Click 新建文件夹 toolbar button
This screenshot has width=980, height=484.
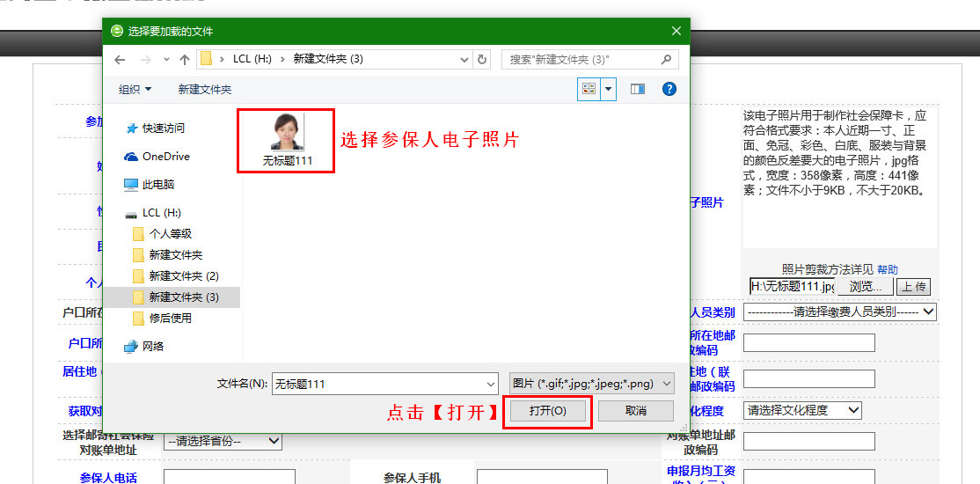(x=205, y=90)
